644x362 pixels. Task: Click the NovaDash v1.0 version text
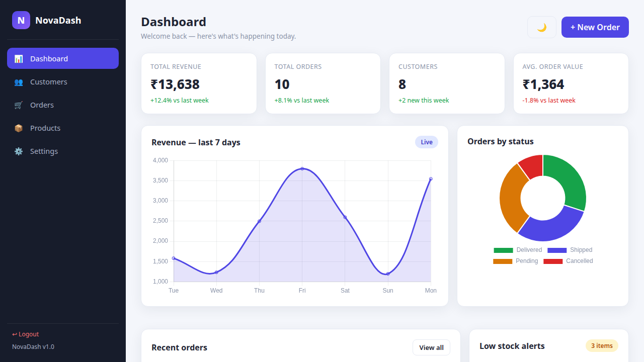coord(33,347)
